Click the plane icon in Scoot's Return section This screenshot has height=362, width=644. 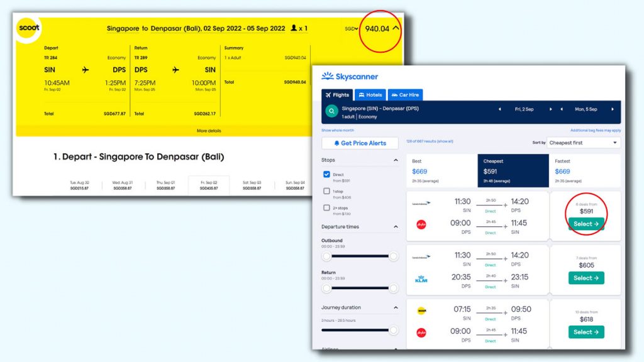[x=176, y=70]
